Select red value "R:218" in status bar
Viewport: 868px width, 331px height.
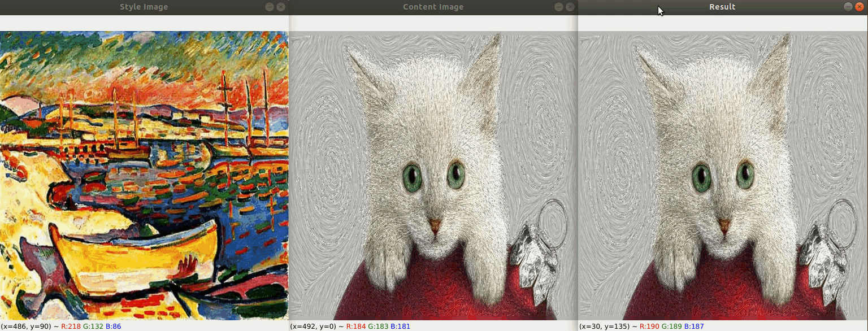point(72,326)
